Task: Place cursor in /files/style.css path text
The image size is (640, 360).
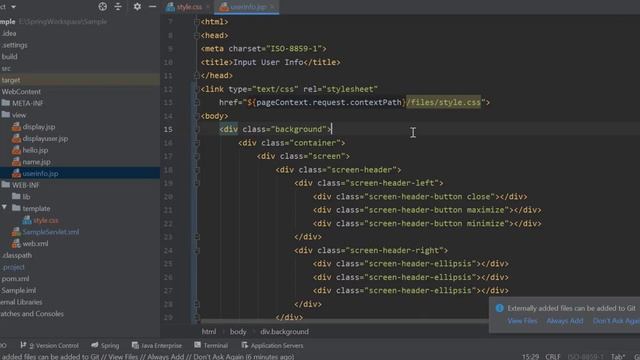Action: [443, 102]
